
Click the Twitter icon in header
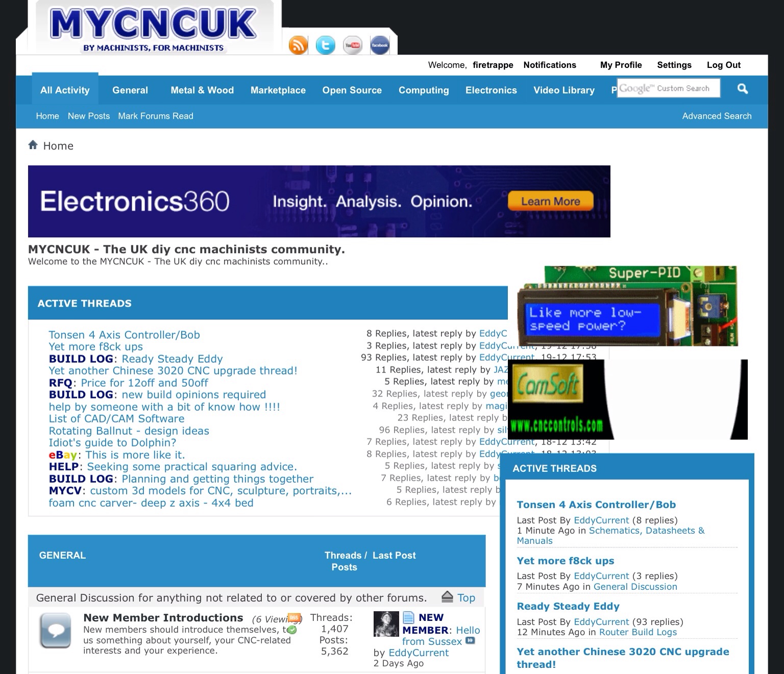[326, 45]
